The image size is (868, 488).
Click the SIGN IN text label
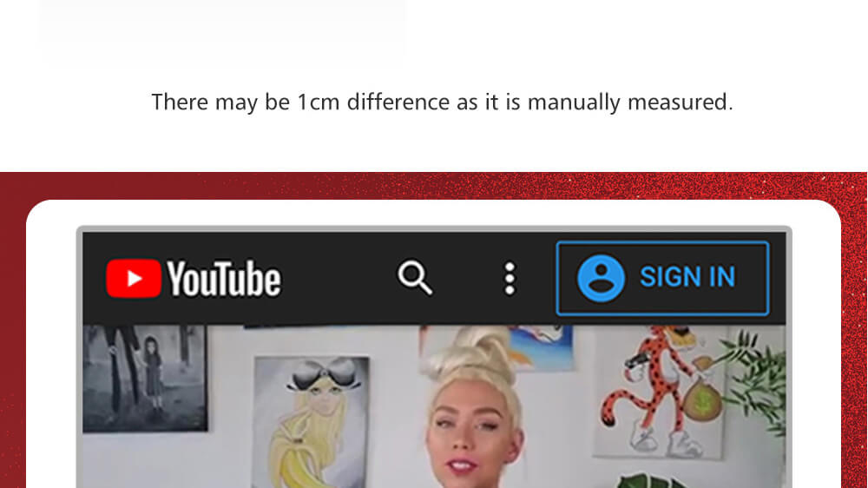point(687,276)
